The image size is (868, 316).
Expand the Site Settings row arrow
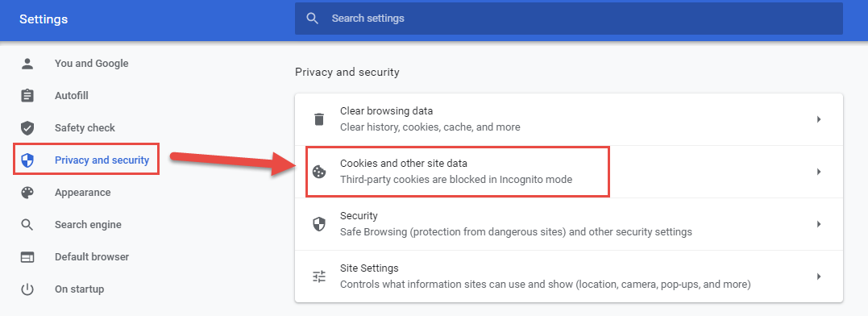pos(818,276)
